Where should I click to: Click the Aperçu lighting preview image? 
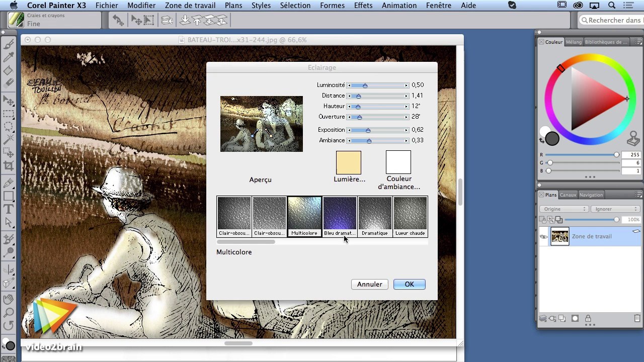pos(262,124)
